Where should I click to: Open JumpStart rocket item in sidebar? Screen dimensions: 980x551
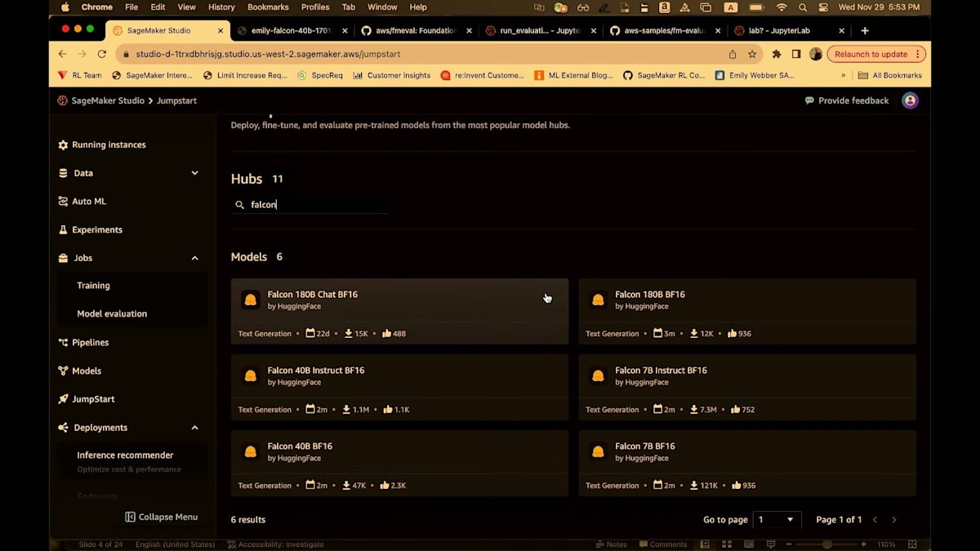click(87, 399)
